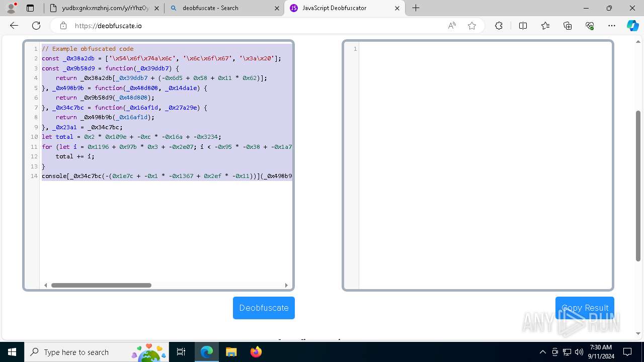This screenshot has height=362, width=644.
Task: Go back to the previous page
Action: 14,26
